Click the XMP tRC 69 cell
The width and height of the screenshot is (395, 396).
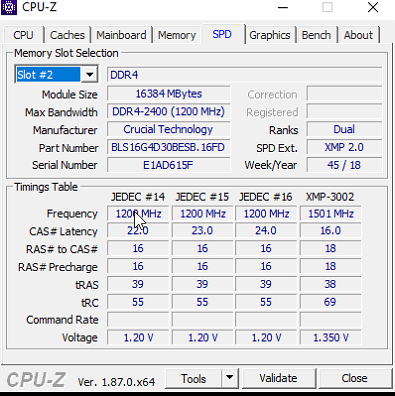(331, 302)
